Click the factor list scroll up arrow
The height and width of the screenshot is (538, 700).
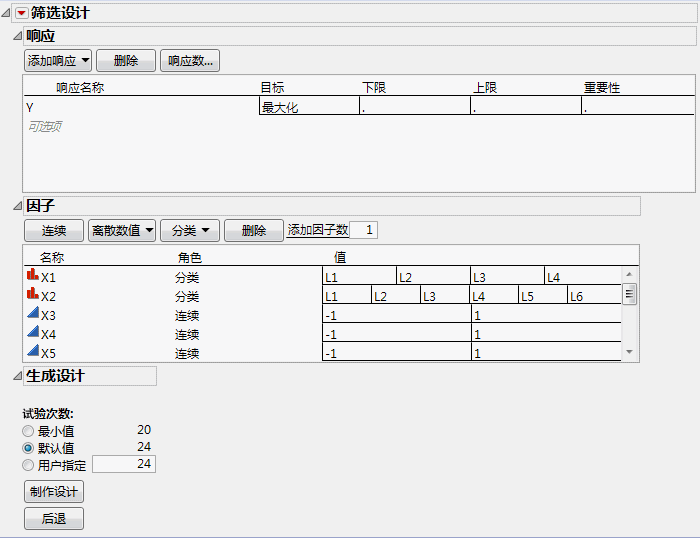click(629, 274)
